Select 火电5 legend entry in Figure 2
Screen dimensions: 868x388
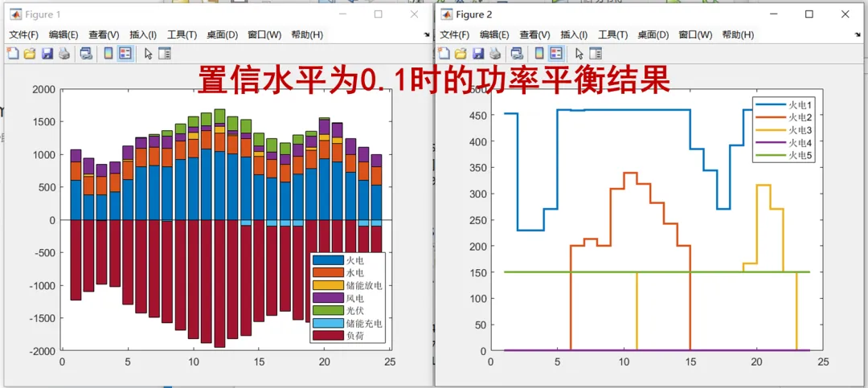(x=785, y=156)
